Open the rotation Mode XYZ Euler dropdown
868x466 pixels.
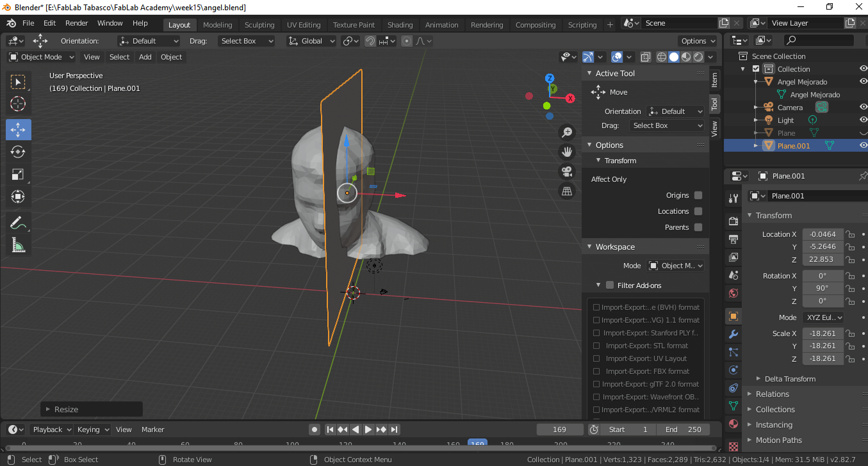823,317
